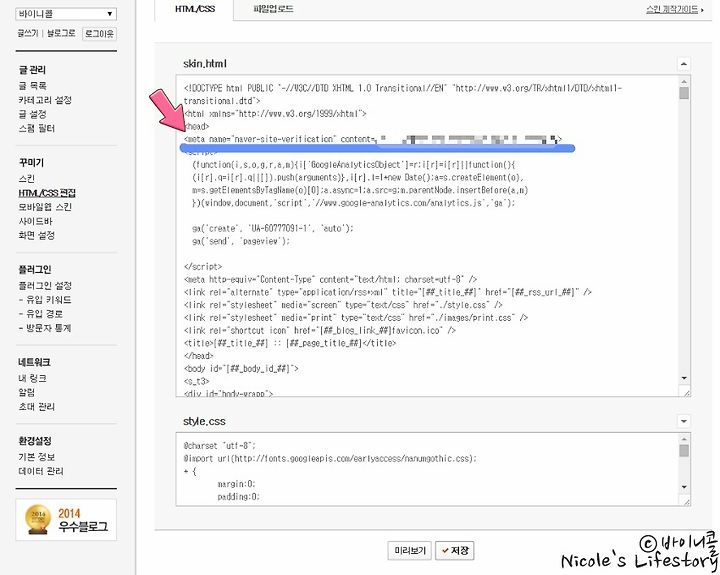The height and width of the screenshot is (575, 720).
Task: Click the 미리보기 preview button
Action: 410,550
